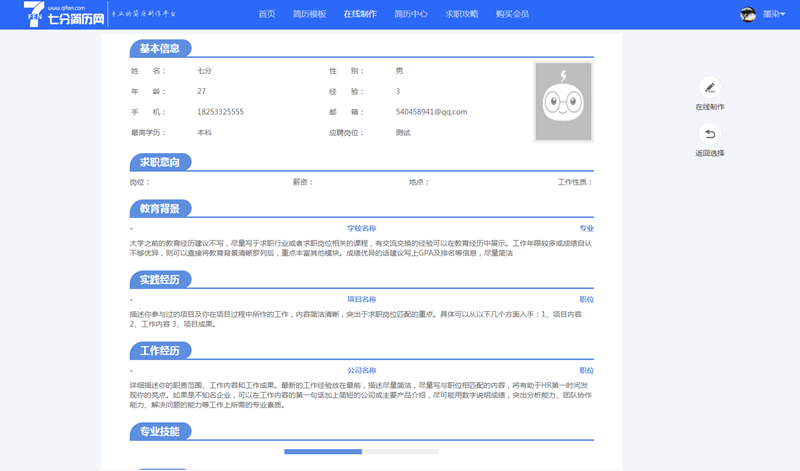The image size is (800, 471).
Task: Open the user avatar in header
Action: [x=748, y=14]
